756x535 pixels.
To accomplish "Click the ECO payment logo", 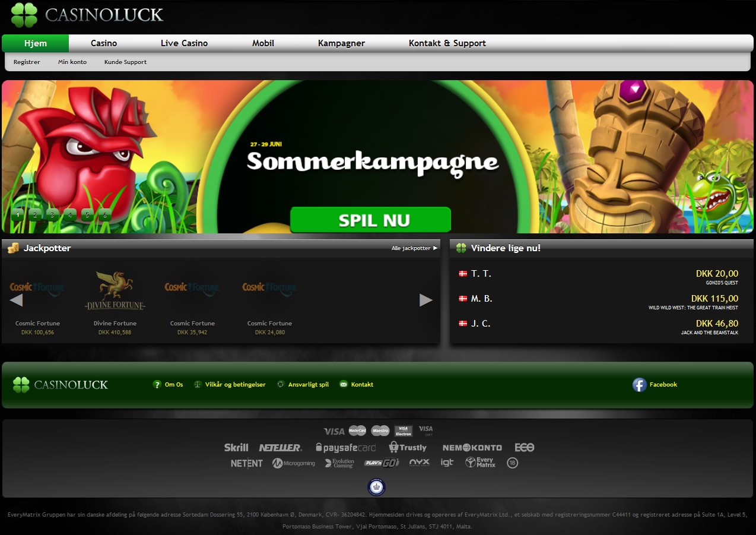I will [x=525, y=448].
